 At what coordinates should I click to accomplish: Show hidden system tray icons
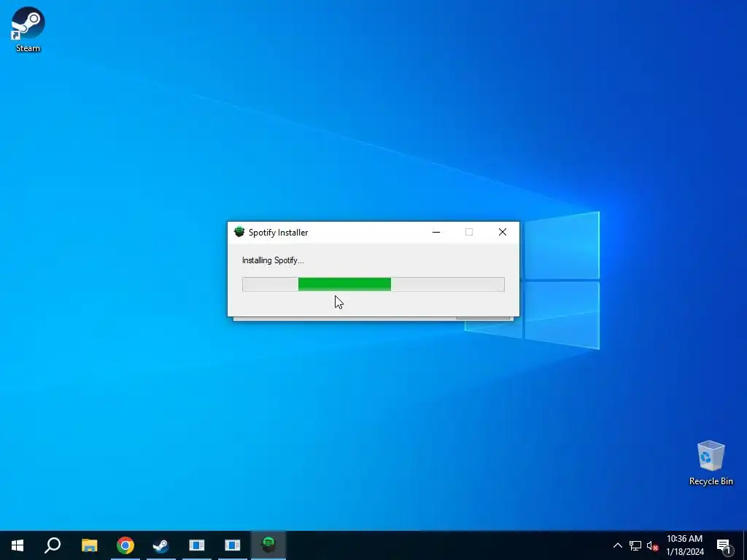pos(617,545)
